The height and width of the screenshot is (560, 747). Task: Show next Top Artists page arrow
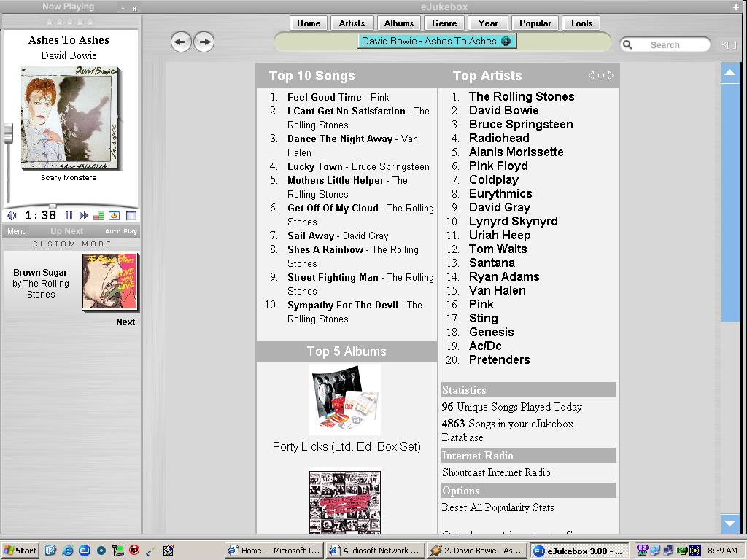coord(608,75)
